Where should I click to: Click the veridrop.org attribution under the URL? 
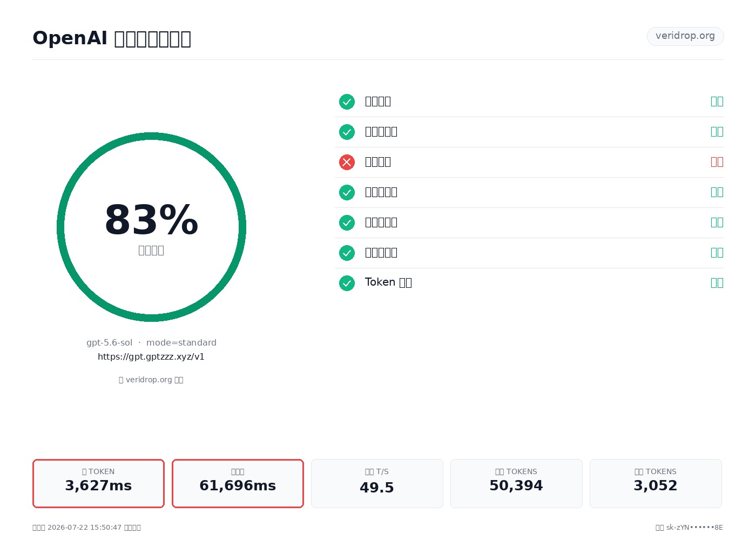[151, 380]
